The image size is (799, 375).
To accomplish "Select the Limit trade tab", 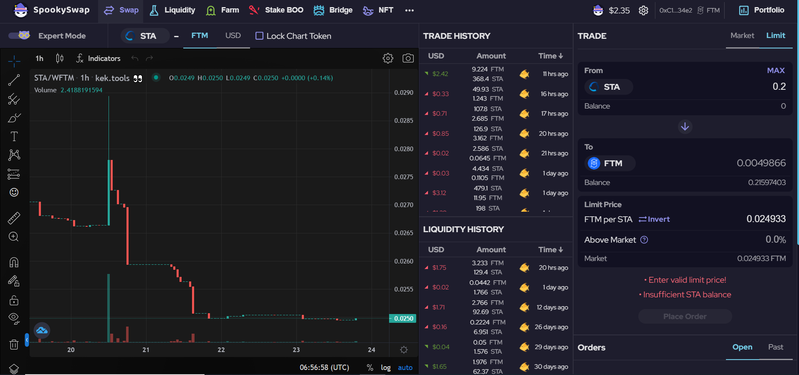I will click(776, 36).
